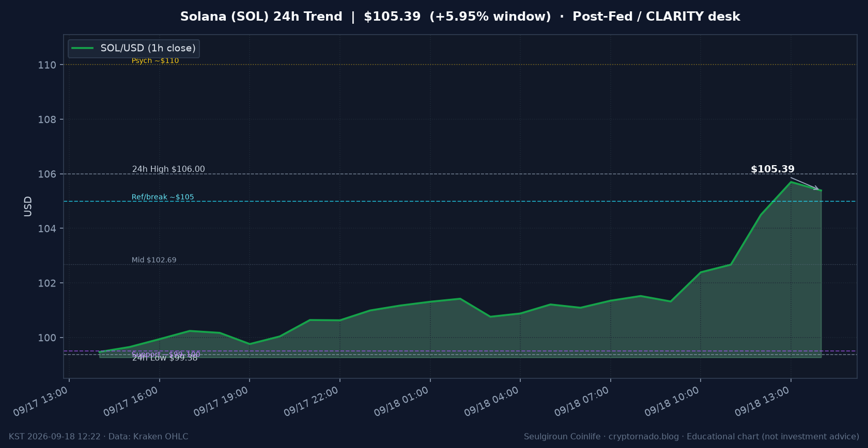Click the green line swatch in the legend
868x448 pixels.
83,48
